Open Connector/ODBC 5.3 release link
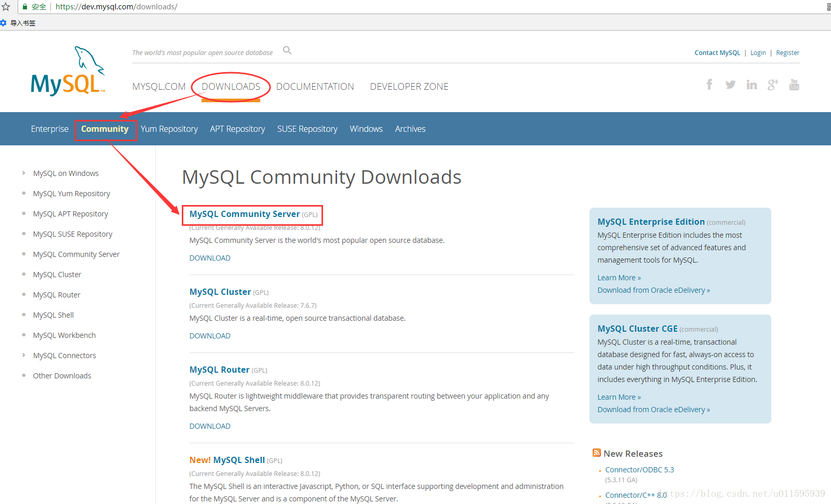Viewport: 831px width, 504px height. pos(639,470)
